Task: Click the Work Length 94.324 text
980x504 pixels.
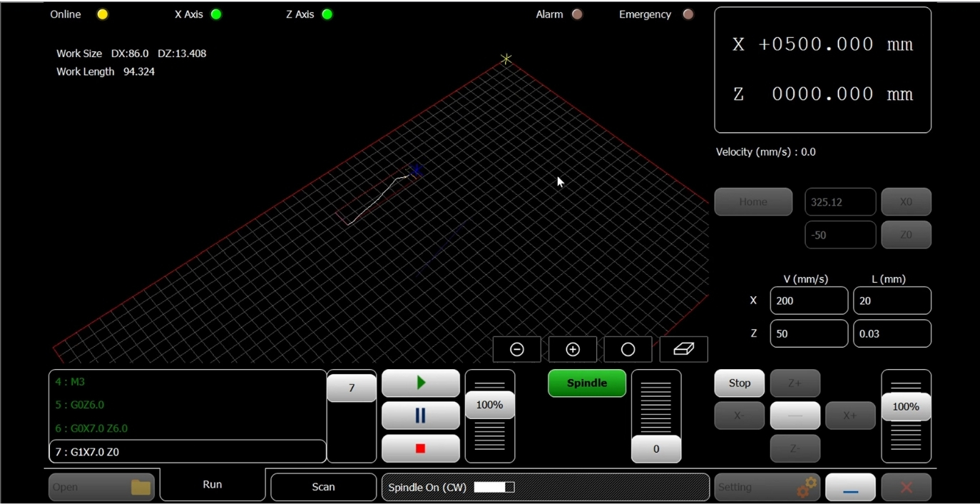Action: tap(106, 71)
